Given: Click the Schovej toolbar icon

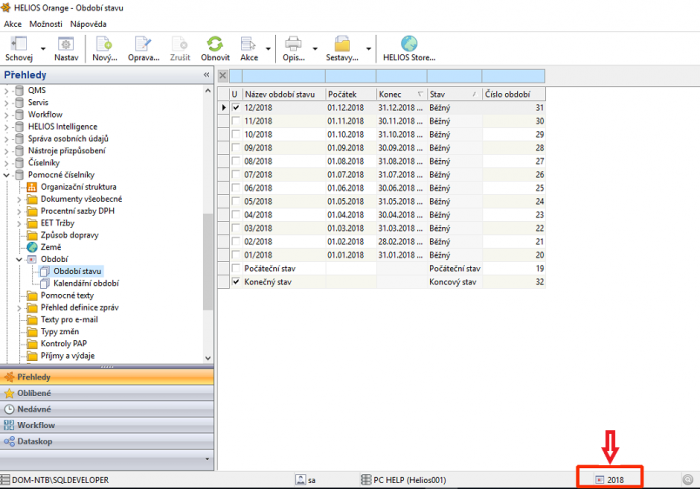Looking at the screenshot, I should [x=19, y=44].
